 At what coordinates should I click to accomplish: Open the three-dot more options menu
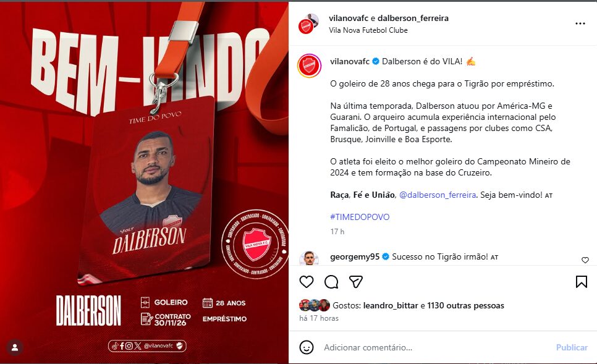pyautogui.click(x=580, y=23)
